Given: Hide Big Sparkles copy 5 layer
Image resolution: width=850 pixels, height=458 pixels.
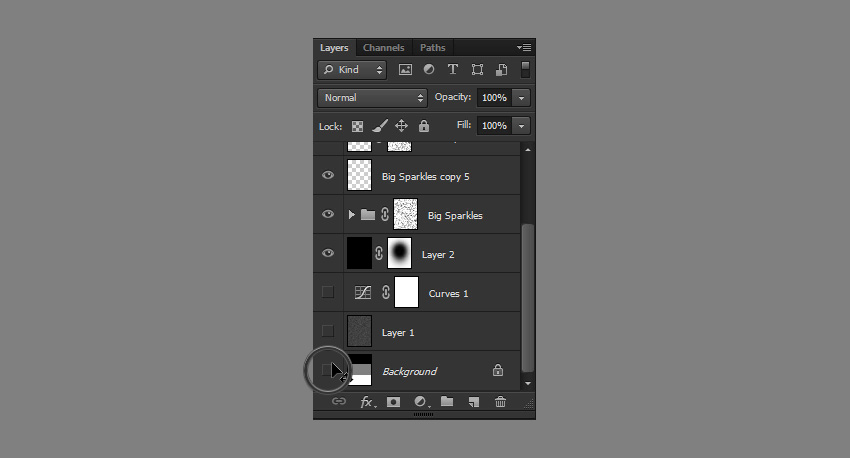Looking at the screenshot, I should (328, 175).
